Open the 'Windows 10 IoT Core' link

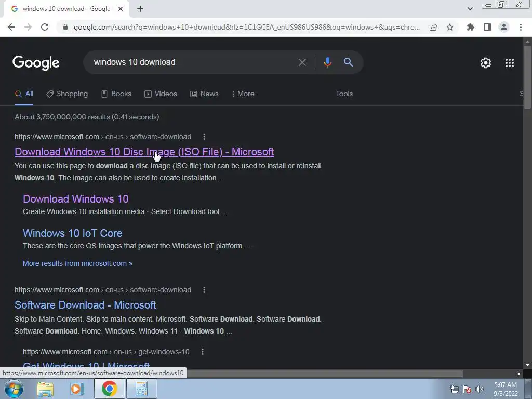(x=73, y=233)
